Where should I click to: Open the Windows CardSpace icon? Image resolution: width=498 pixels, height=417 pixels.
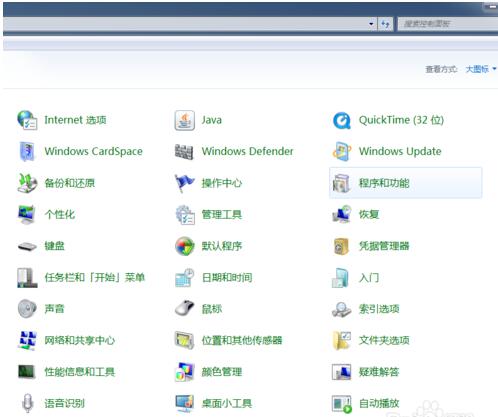coord(27,152)
